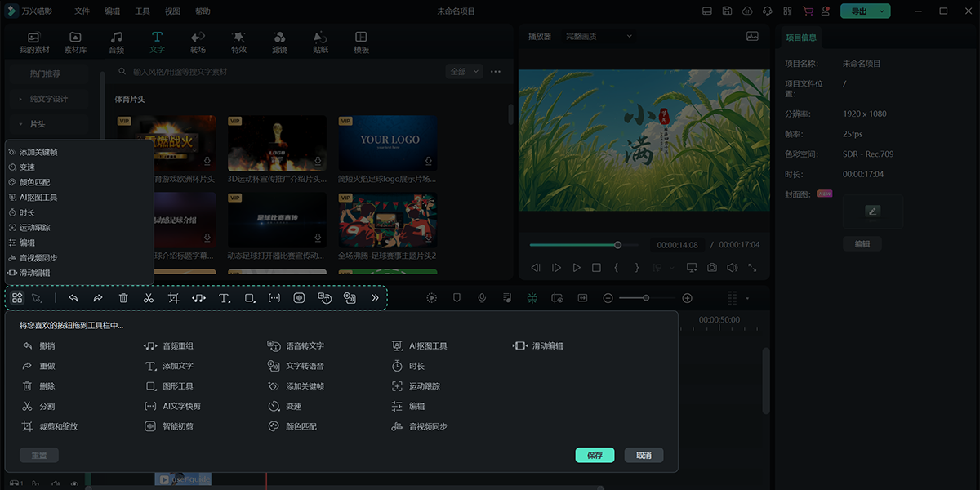Open the 全部 filter dropdown
The height and width of the screenshot is (490, 980).
point(463,72)
